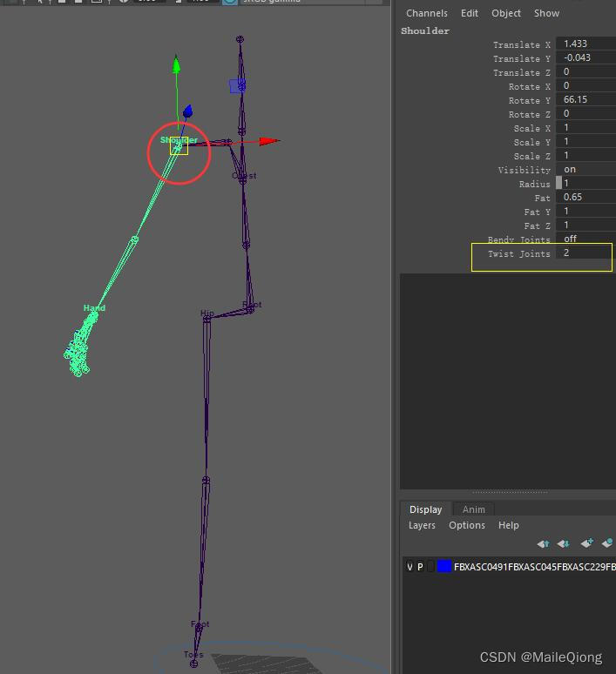Click the green Y-axis translate arrow

pyautogui.click(x=176, y=64)
